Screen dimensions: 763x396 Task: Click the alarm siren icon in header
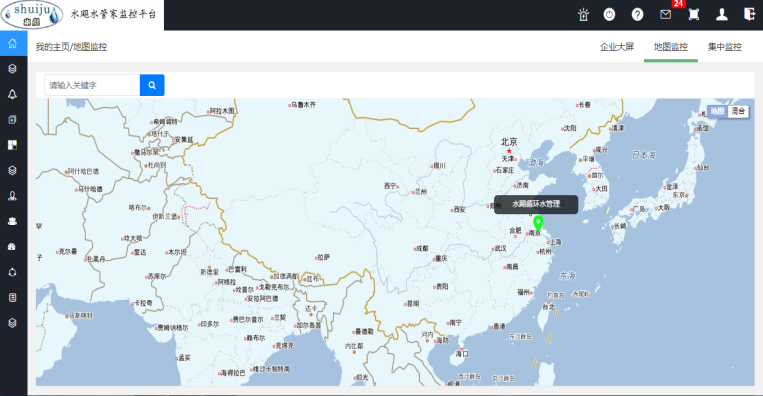[x=583, y=15]
